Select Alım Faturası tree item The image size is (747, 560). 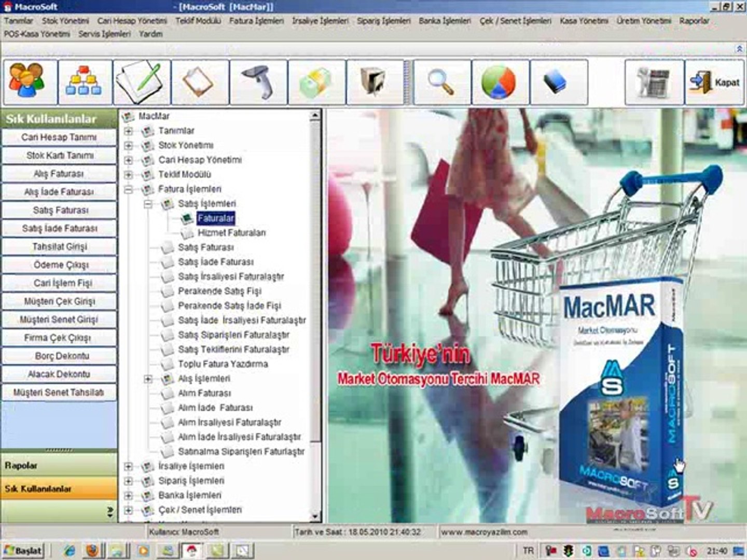pos(204,394)
